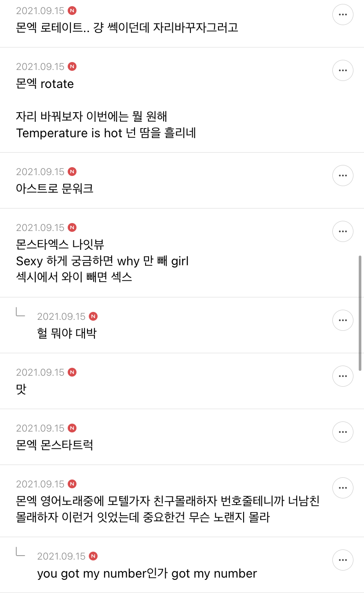Open more options for '몬엑 로테이트' comment

pyautogui.click(x=343, y=15)
